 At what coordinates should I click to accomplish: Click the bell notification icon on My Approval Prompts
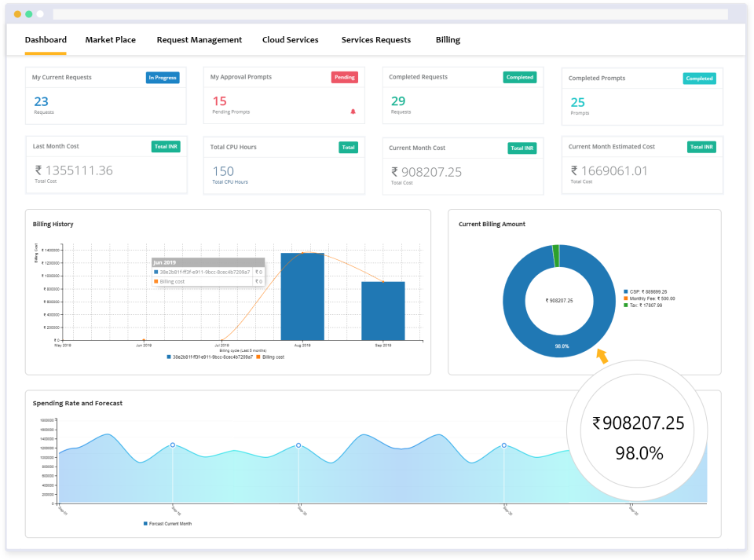click(x=353, y=112)
